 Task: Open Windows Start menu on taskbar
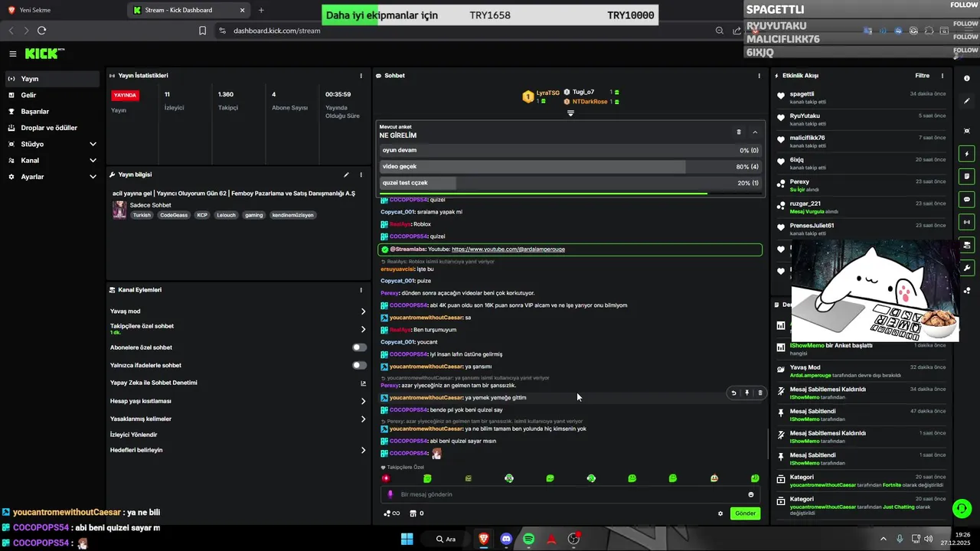click(407, 539)
